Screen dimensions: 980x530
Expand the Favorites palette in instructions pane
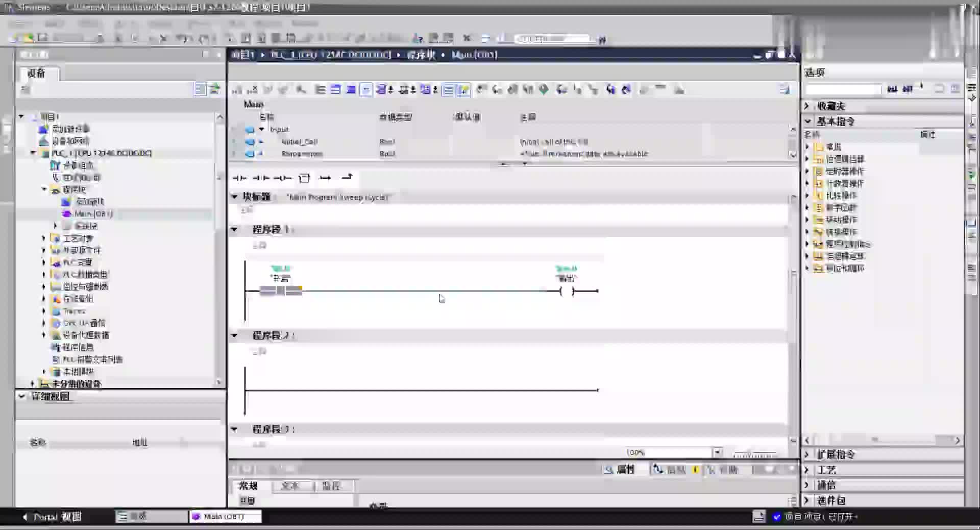click(807, 106)
